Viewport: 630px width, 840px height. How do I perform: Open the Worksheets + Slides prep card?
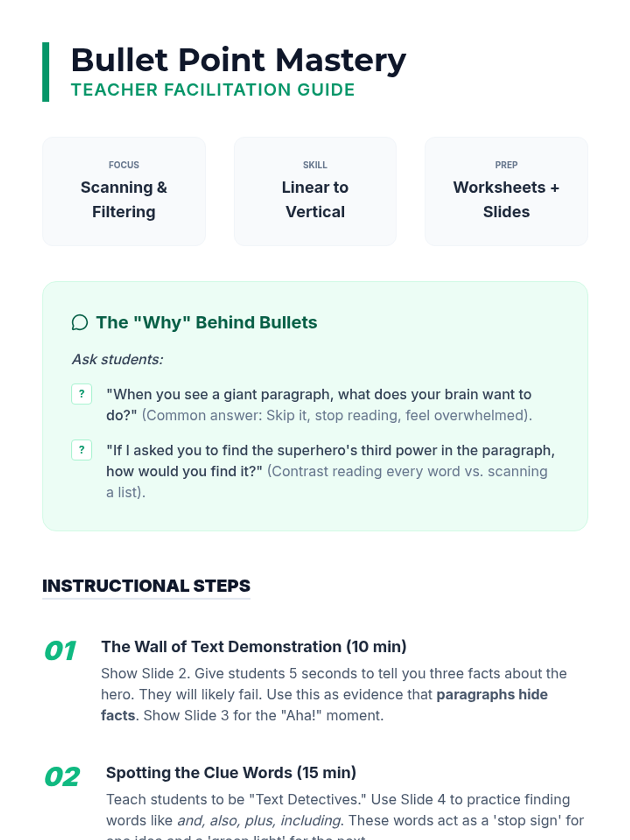506,192
